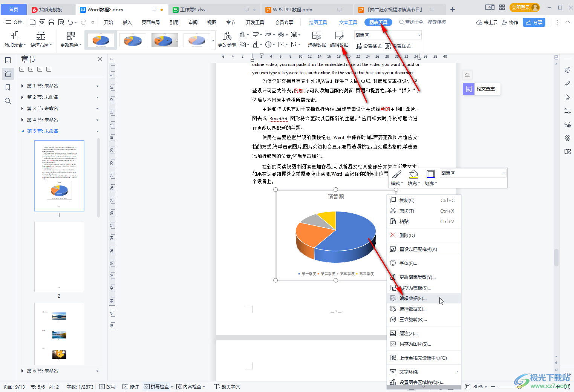The image size is (574, 392).
Task: Undo the last action
Action: click(x=70, y=22)
